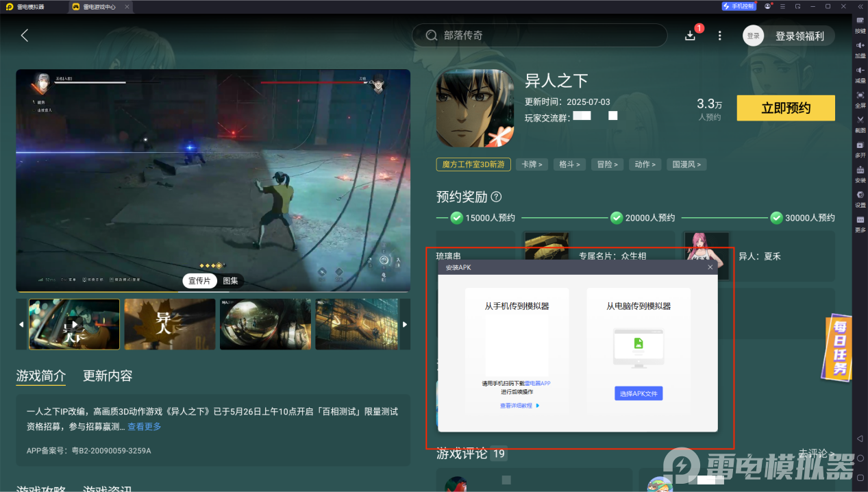Screen dimensions: 868x492
Task: Open the 格斗 > category tag
Action: [x=569, y=164]
